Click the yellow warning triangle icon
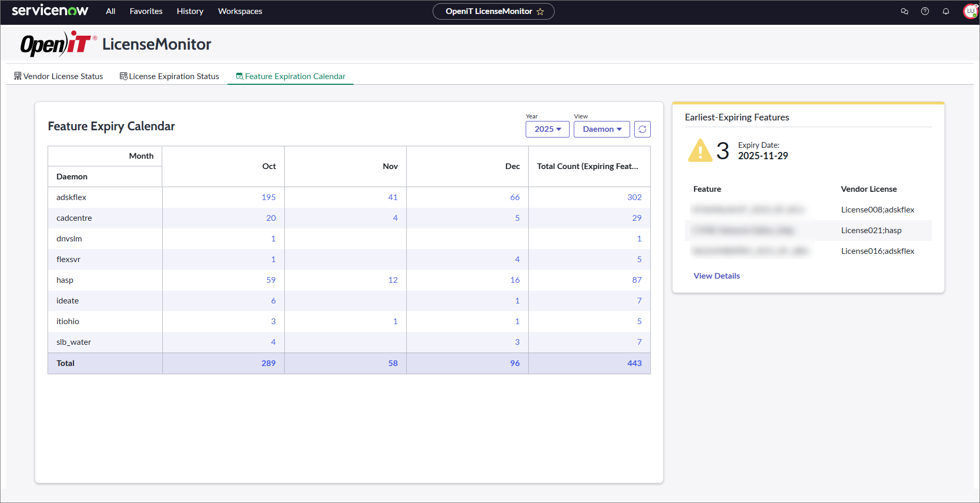The height and width of the screenshot is (503, 980). (x=700, y=150)
